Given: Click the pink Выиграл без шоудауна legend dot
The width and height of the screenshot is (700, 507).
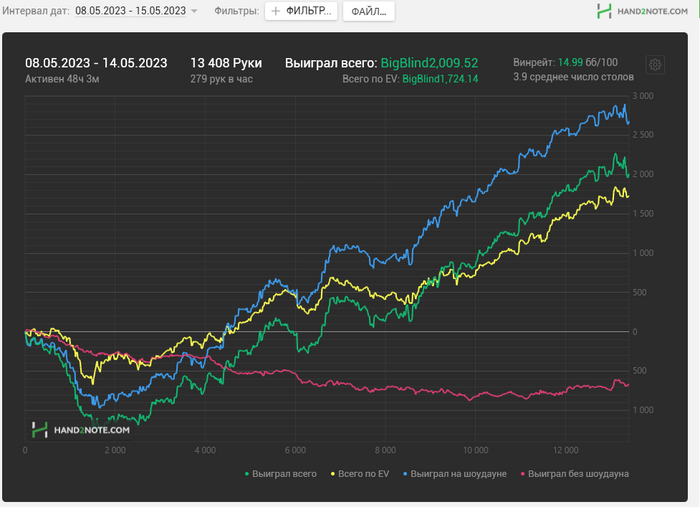Looking at the screenshot, I should click(523, 474).
